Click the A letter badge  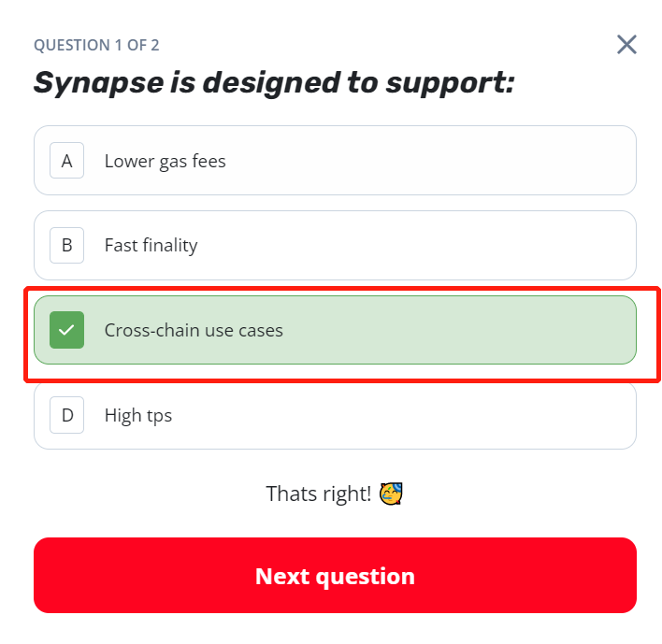(x=66, y=161)
